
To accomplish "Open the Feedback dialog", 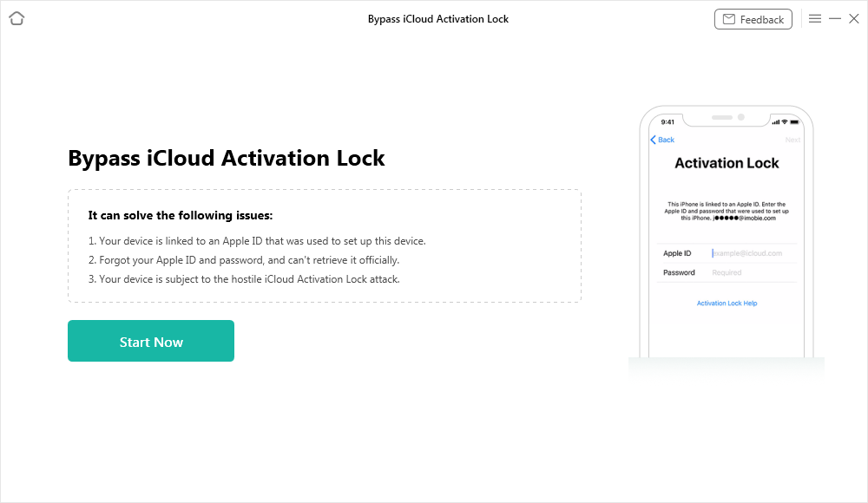I will [753, 18].
